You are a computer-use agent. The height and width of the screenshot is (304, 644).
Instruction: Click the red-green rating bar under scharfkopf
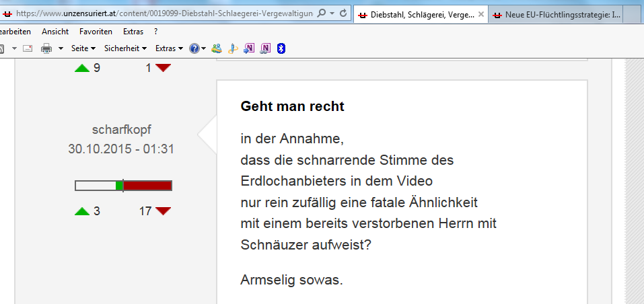click(123, 186)
